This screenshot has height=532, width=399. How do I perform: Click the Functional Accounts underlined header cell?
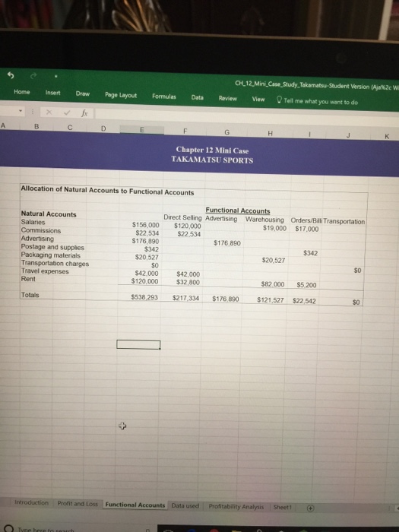tap(237, 211)
